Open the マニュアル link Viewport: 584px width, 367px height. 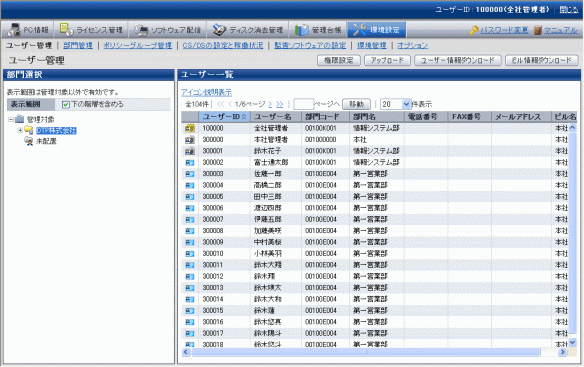pos(561,30)
